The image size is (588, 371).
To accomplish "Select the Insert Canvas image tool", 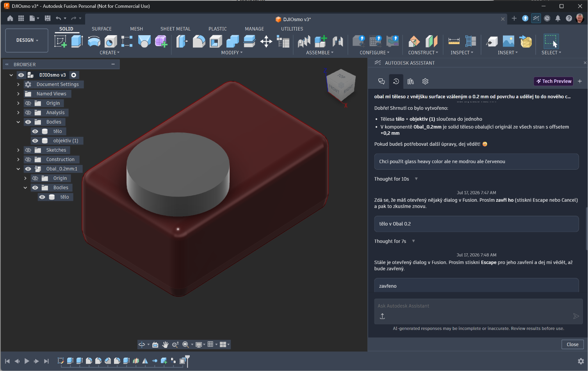I will point(508,41).
